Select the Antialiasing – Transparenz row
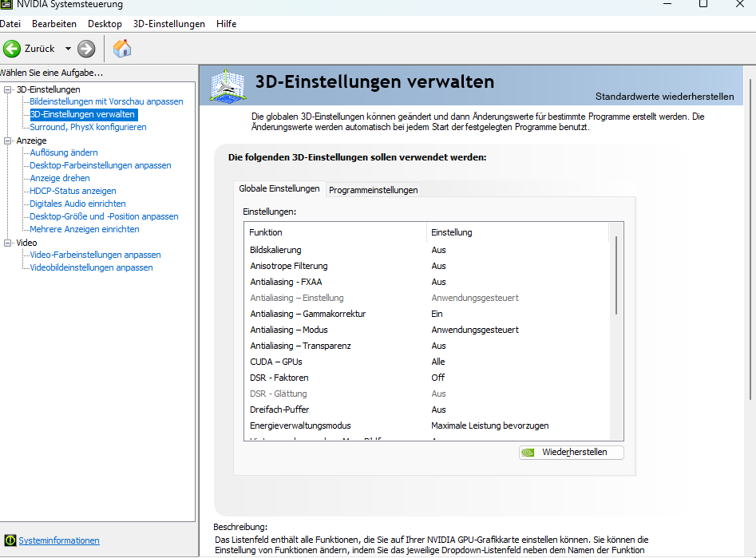Screen dimensions: 756x558 (x=428, y=346)
